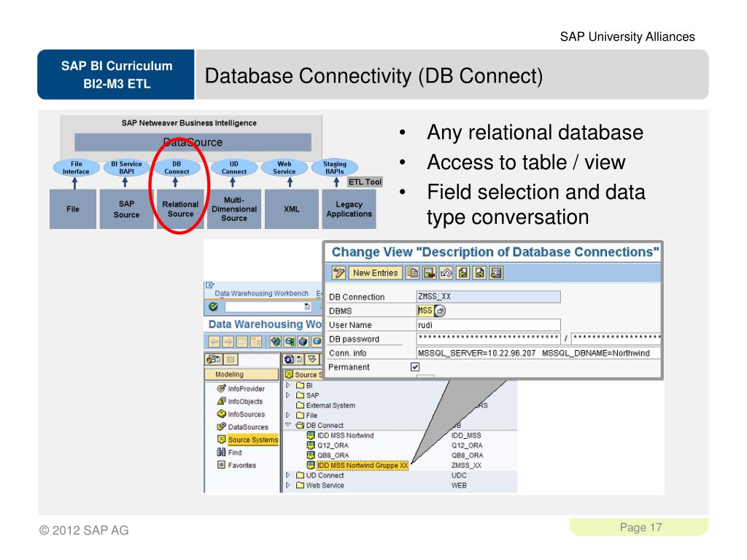Image resolution: width=747 pixels, height=560 pixels.
Task: Click the binoculars Find icon
Action: coord(221,452)
